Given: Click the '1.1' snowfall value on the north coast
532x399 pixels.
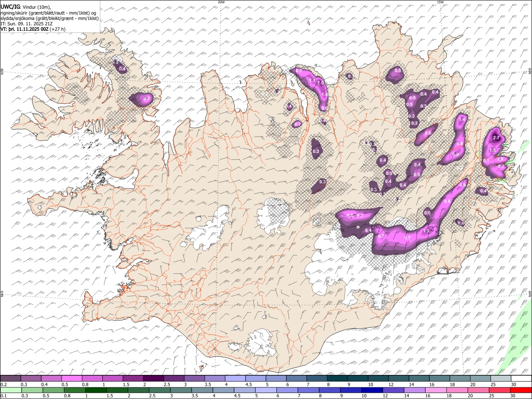Looking at the screenshot, I should (x=313, y=81).
